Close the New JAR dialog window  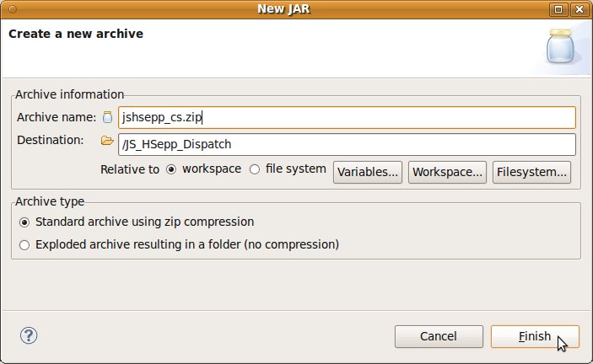click(x=579, y=9)
